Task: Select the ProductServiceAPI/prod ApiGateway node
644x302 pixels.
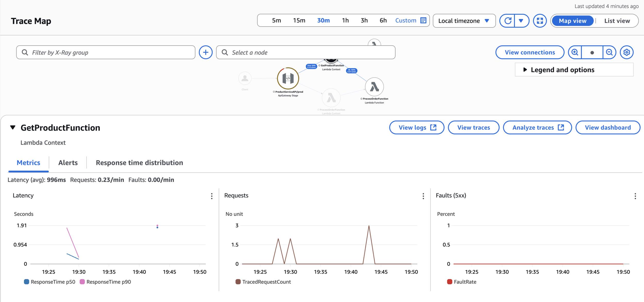Action: 288,79
